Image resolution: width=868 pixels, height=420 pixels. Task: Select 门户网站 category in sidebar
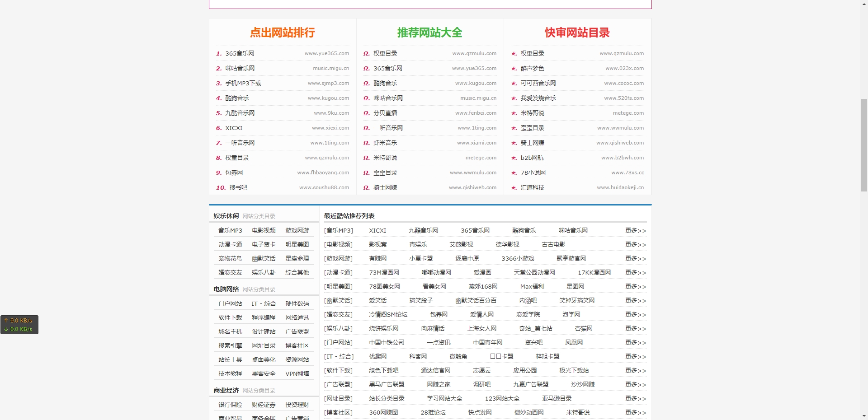pos(230,303)
